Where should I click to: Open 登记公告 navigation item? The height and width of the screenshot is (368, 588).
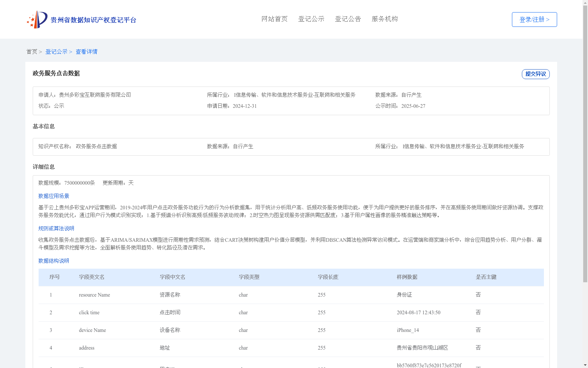pyautogui.click(x=348, y=19)
